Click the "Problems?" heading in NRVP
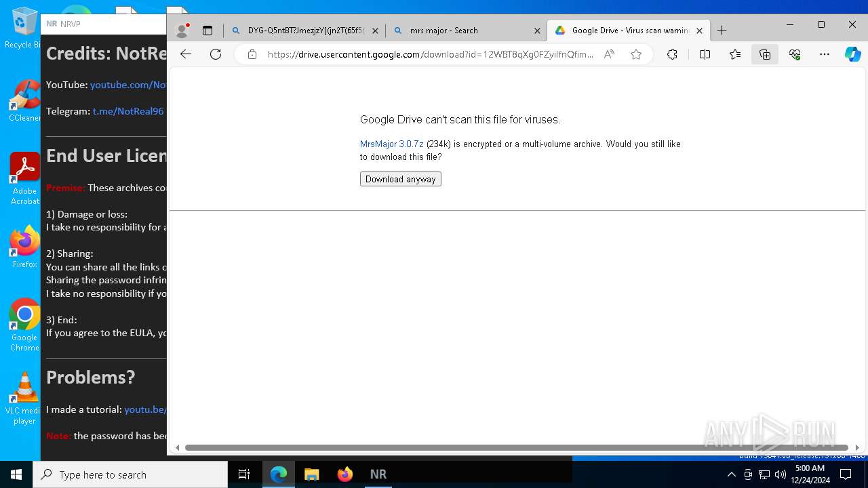Image resolution: width=868 pixels, height=488 pixels. (x=91, y=377)
